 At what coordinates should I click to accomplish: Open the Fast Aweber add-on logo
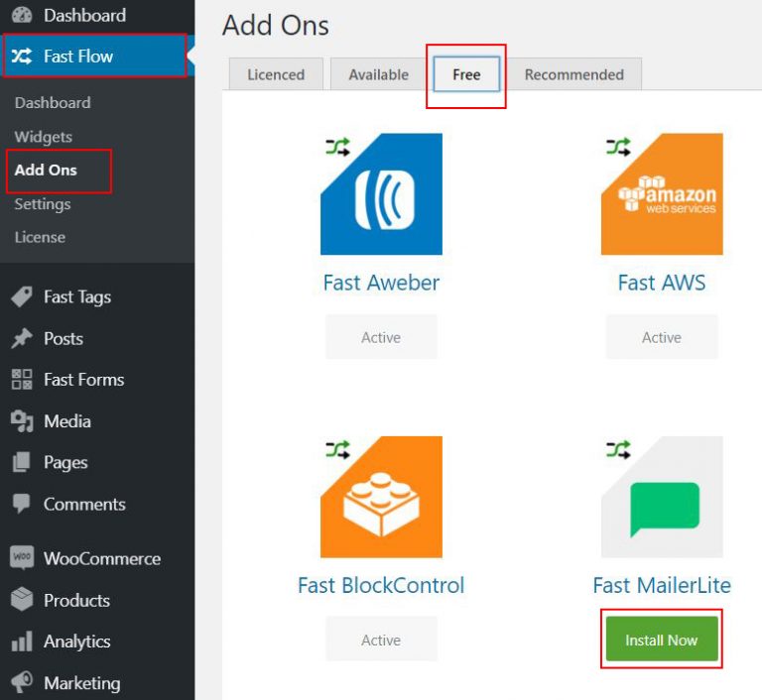381,194
